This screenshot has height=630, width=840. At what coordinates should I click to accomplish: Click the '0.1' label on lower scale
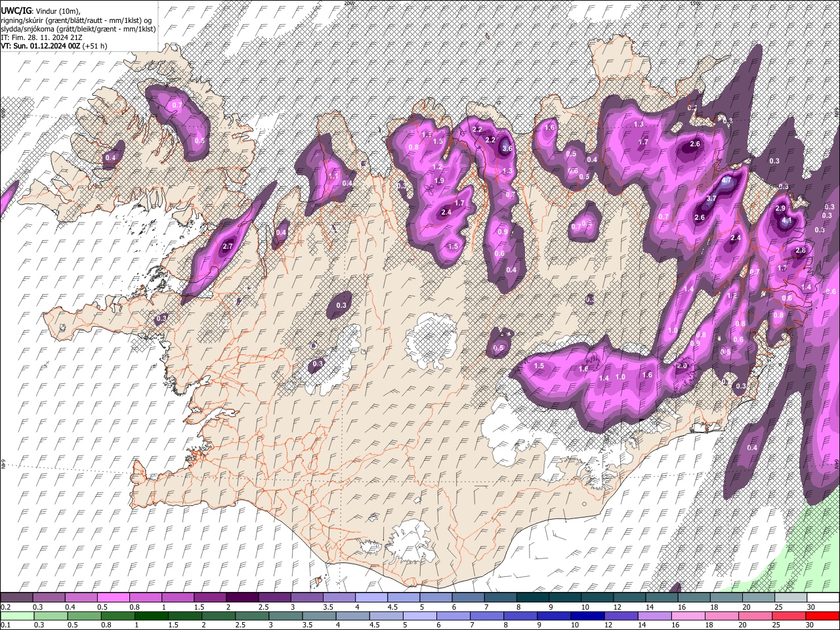(5, 625)
